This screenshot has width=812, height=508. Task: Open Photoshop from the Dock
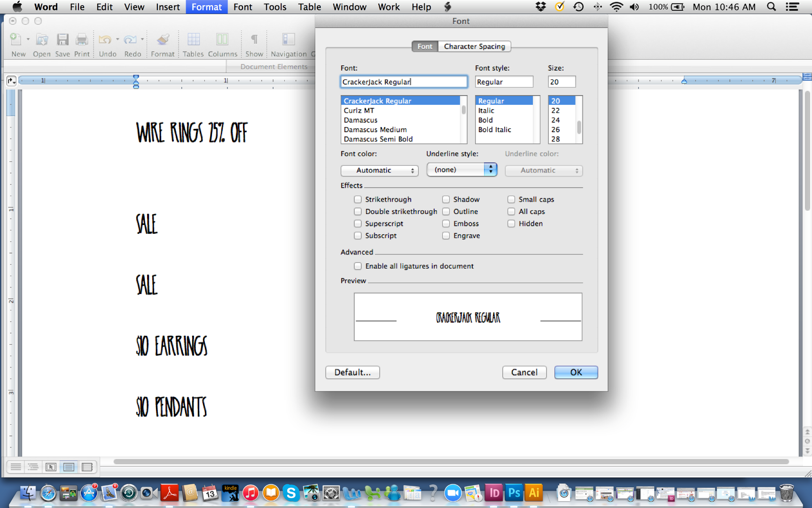coord(514,493)
